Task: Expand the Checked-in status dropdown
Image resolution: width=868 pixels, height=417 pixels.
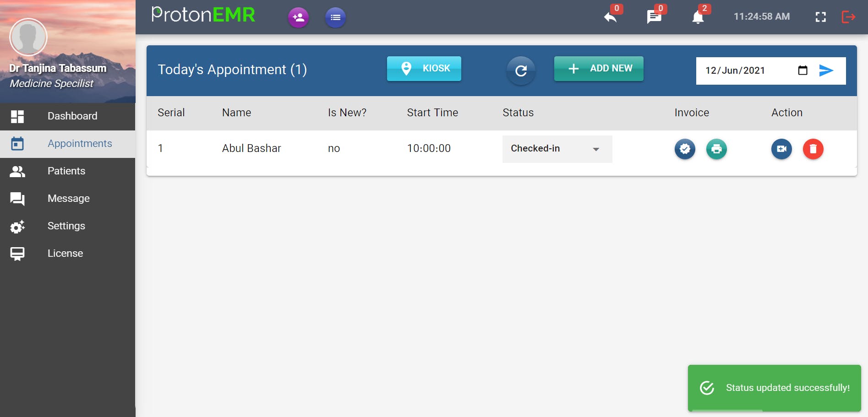Action: 557,149
